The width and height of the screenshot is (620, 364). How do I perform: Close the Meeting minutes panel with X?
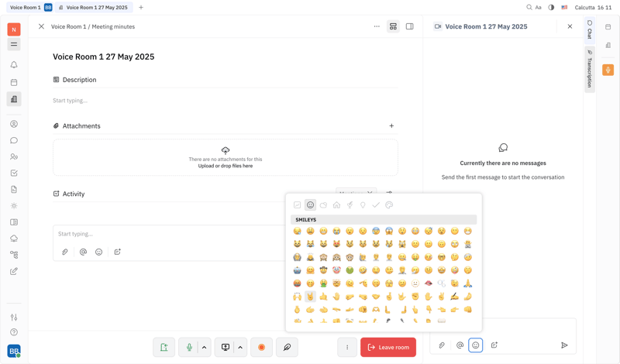(41, 26)
